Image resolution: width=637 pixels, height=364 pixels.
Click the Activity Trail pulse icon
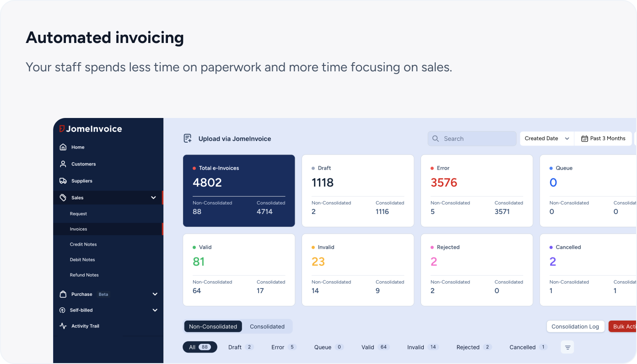coord(63,326)
